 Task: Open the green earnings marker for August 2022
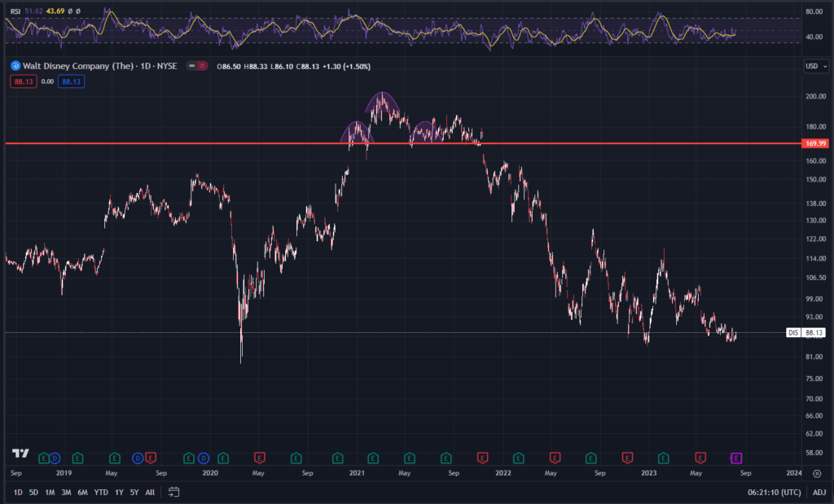(x=591, y=458)
